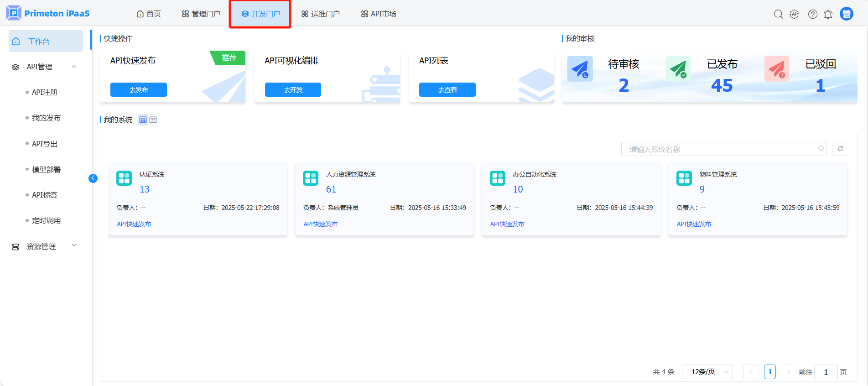Open the help question mark icon
Viewport: 868px width, 386px height.
812,14
